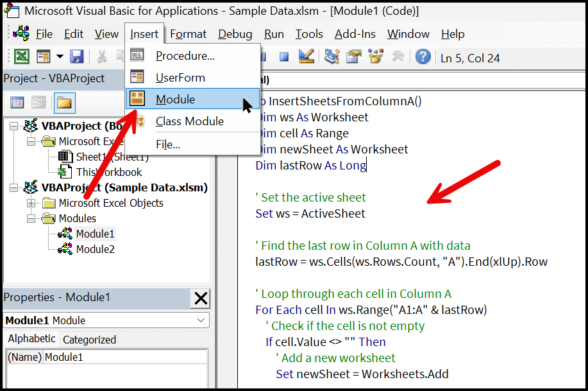Click the VBA document icon beside File menu

pyautogui.click(x=21, y=33)
